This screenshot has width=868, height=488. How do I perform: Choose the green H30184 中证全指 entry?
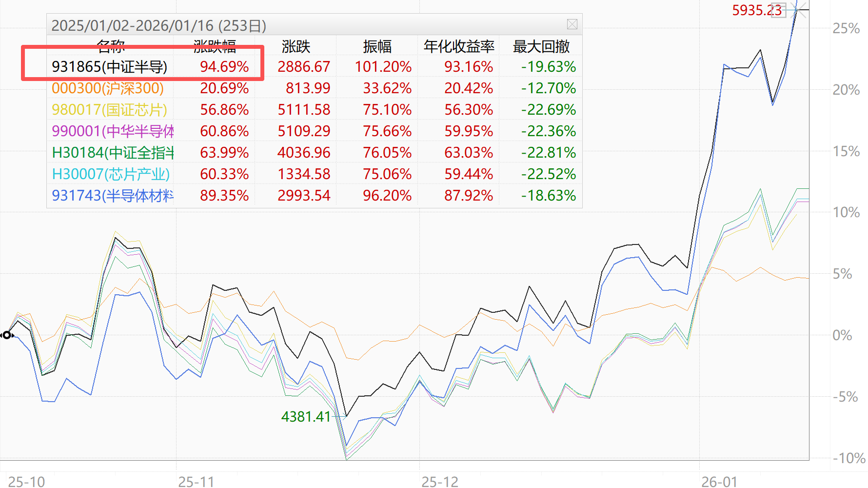point(113,153)
